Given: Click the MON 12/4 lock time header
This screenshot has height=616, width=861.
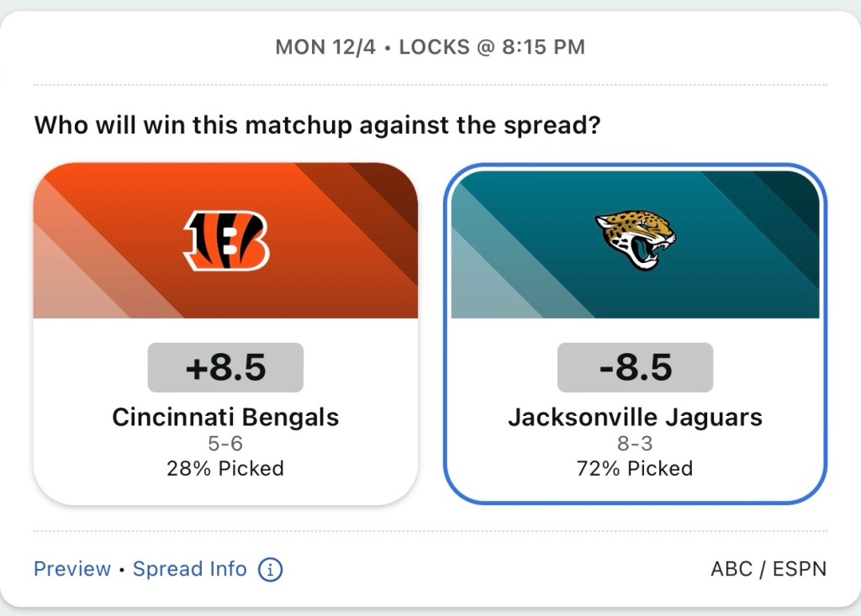Looking at the screenshot, I should tap(430, 47).
